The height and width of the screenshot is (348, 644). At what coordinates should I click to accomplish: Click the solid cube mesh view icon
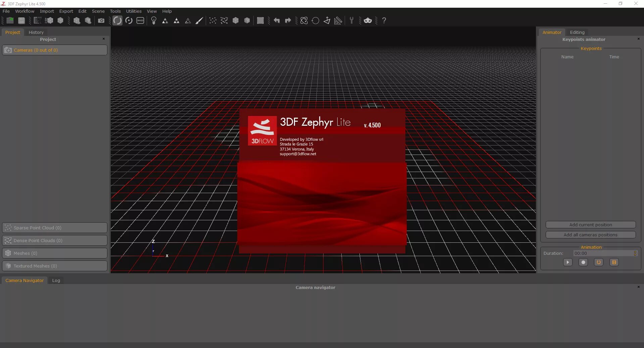[x=236, y=20]
